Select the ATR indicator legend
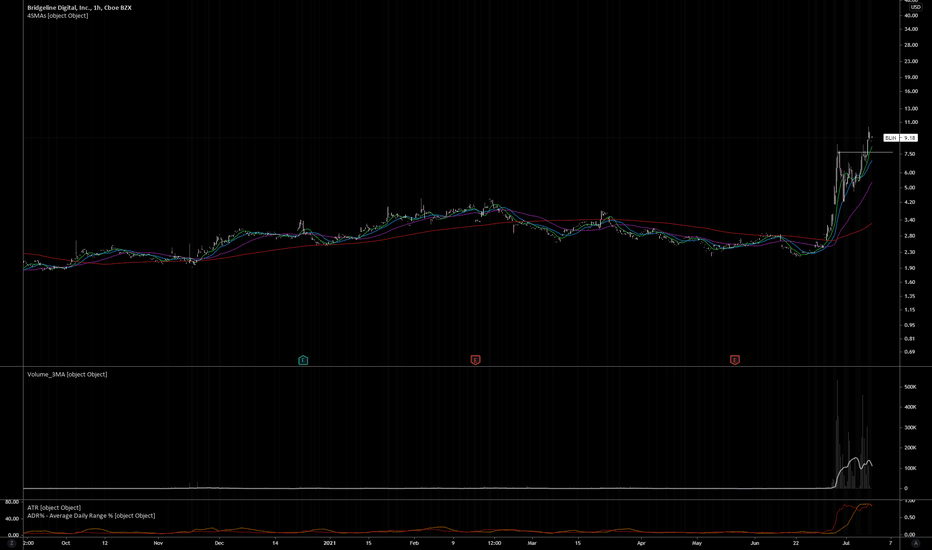The image size is (932, 550). [x=53, y=508]
